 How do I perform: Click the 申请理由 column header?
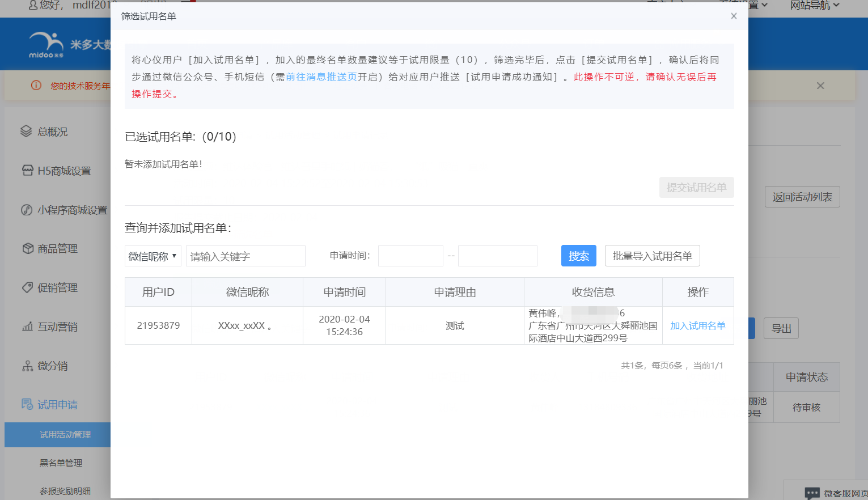tap(455, 292)
